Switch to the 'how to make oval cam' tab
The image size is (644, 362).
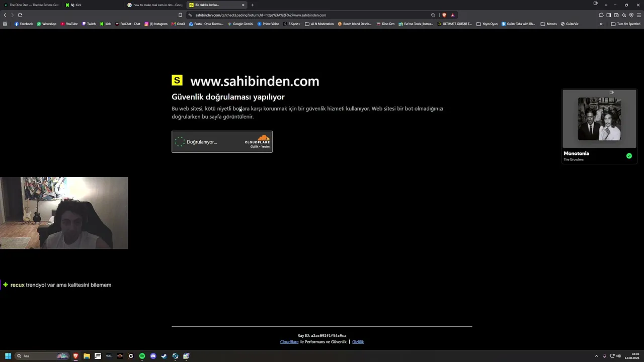pyautogui.click(x=155, y=5)
